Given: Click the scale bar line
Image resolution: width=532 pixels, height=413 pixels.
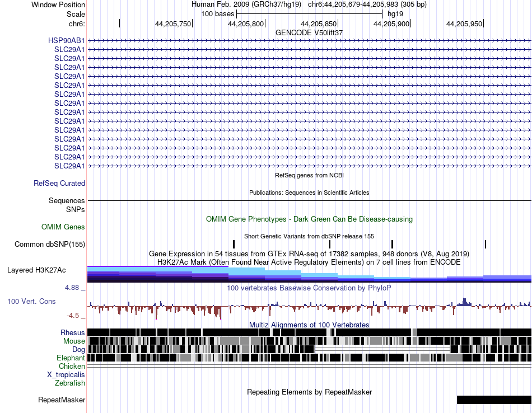Looking at the screenshot, I should point(310,14).
